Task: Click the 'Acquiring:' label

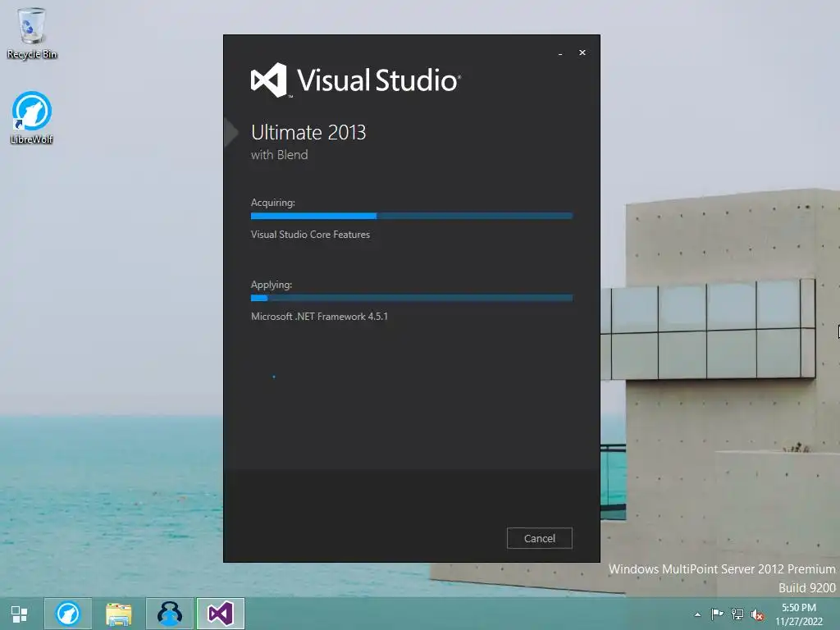Action: click(x=272, y=203)
